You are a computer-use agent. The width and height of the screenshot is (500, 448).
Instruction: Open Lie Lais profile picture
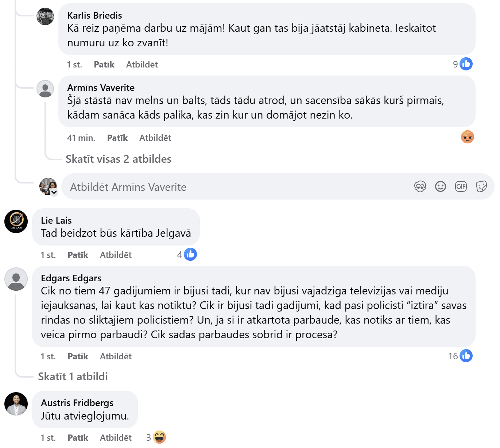[16, 221]
